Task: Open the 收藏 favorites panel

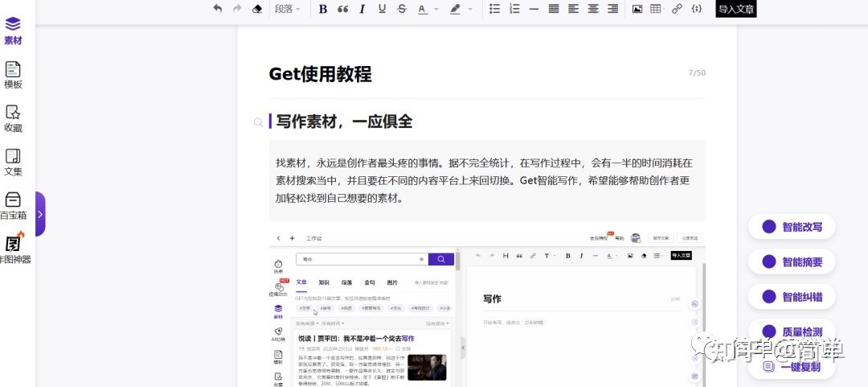Action: pyautogui.click(x=13, y=118)
